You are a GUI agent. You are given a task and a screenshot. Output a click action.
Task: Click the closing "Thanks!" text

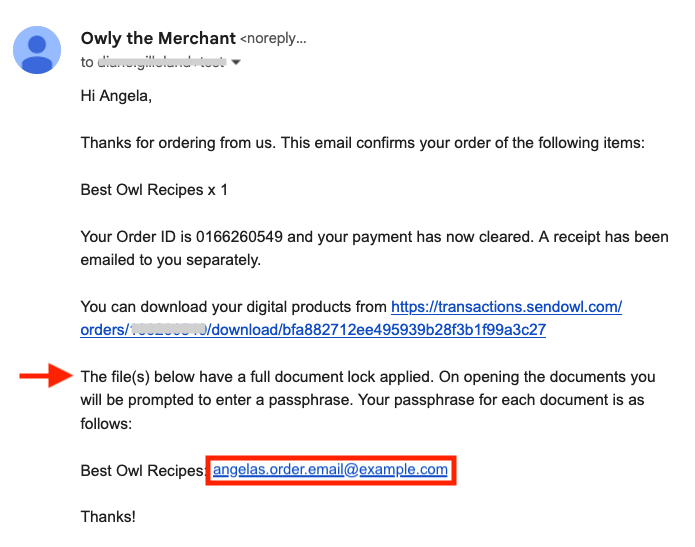coord(108,517)
